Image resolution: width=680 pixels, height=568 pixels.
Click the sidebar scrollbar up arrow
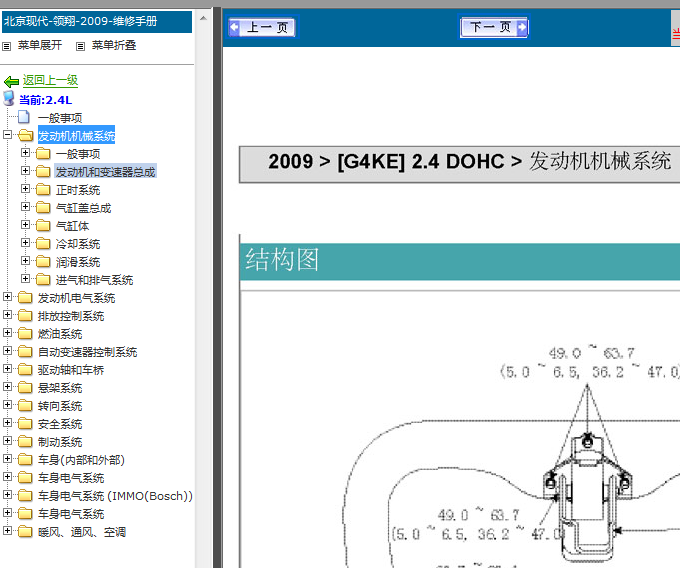(203, 18)
